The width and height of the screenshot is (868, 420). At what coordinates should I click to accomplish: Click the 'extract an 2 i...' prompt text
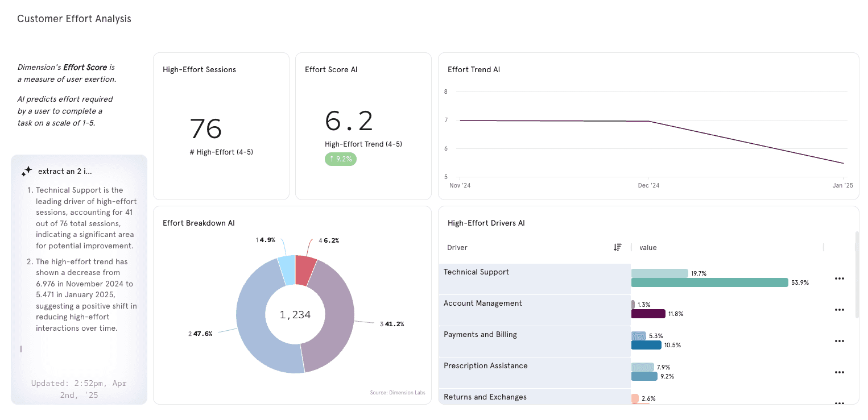65,171
